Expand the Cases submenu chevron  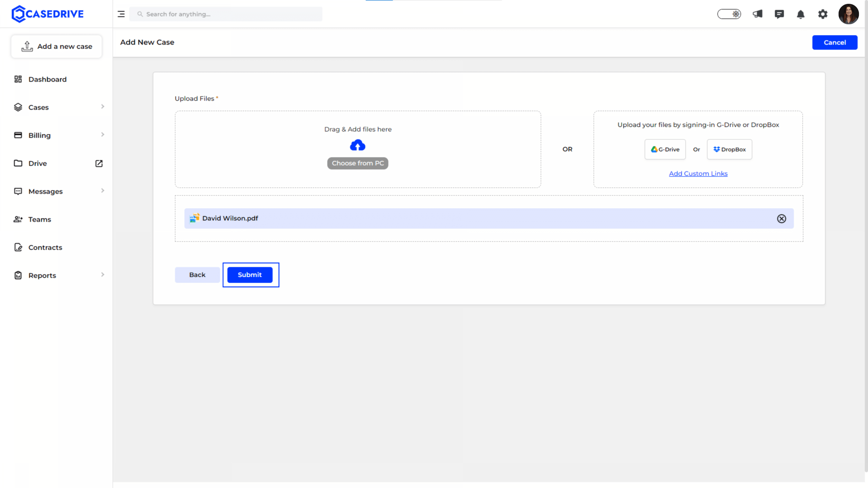(102, 106)
